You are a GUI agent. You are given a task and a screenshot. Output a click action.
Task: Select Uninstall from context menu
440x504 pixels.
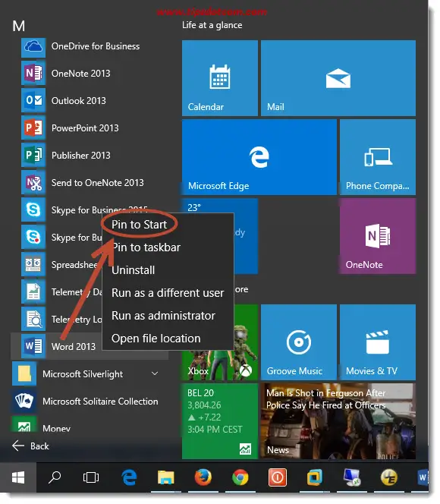(x=133, y=270)
